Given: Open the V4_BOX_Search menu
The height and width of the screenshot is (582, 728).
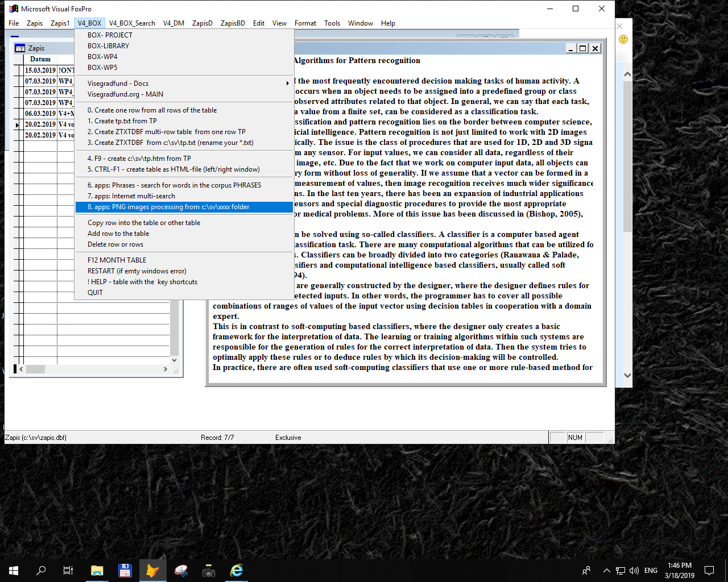Looking at the screenshot, I should tap(132, 23).
